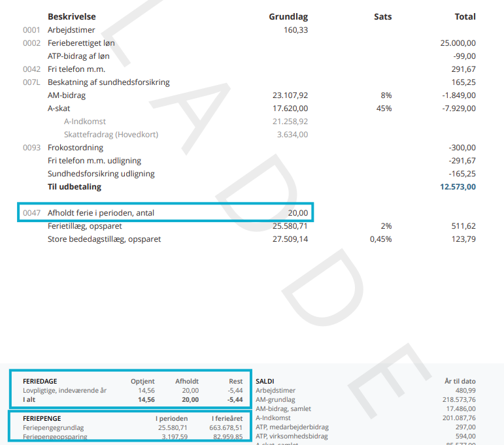This screenshot has height=445, width=504.
Task: Click the Grundlag column header
Action: pos(288,16)
